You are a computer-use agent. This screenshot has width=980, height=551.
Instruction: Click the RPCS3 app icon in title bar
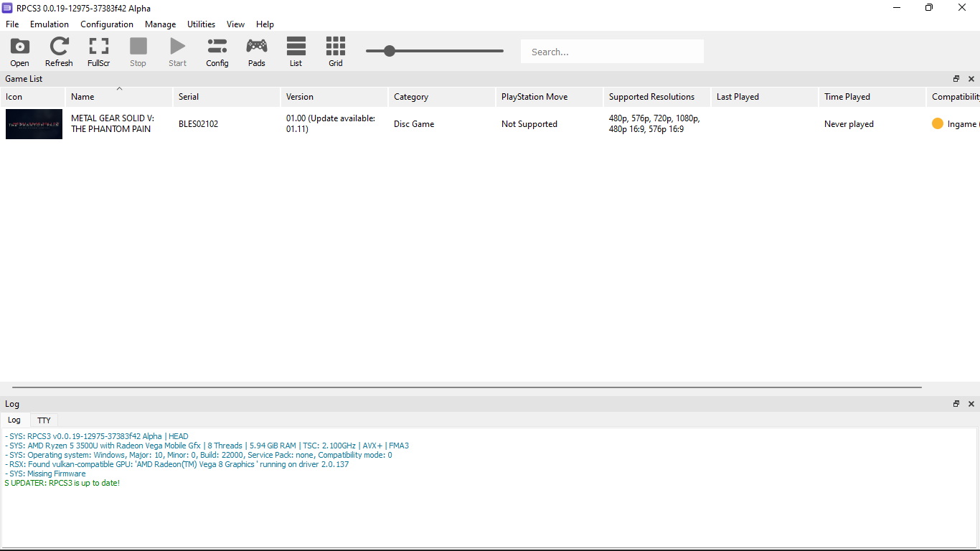7,7
